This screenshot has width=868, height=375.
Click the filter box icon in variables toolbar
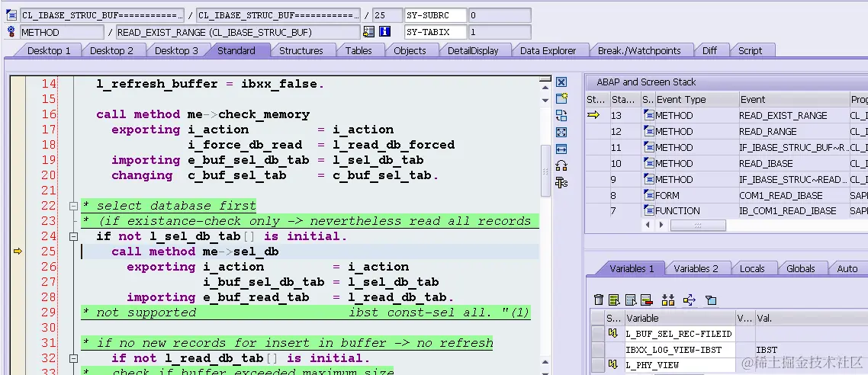click(712, 300)
